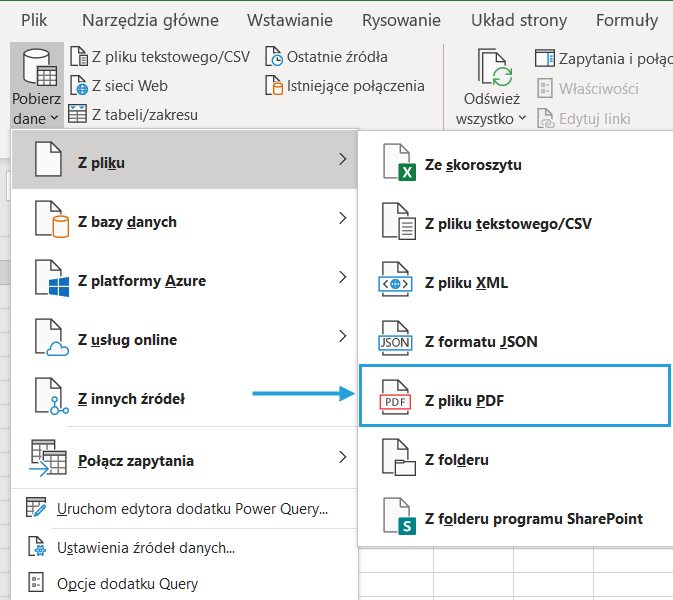Select the Z folderu programu SharePoint icon

399,518
